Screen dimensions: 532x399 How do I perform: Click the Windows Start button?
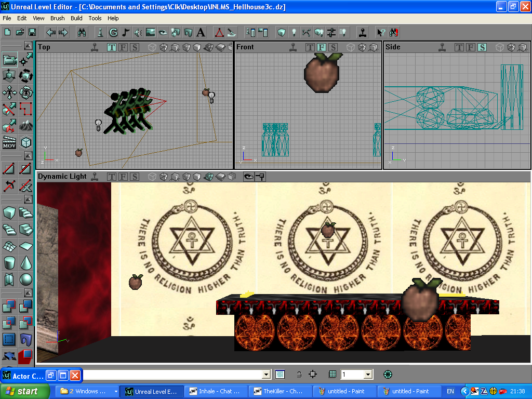25,391
